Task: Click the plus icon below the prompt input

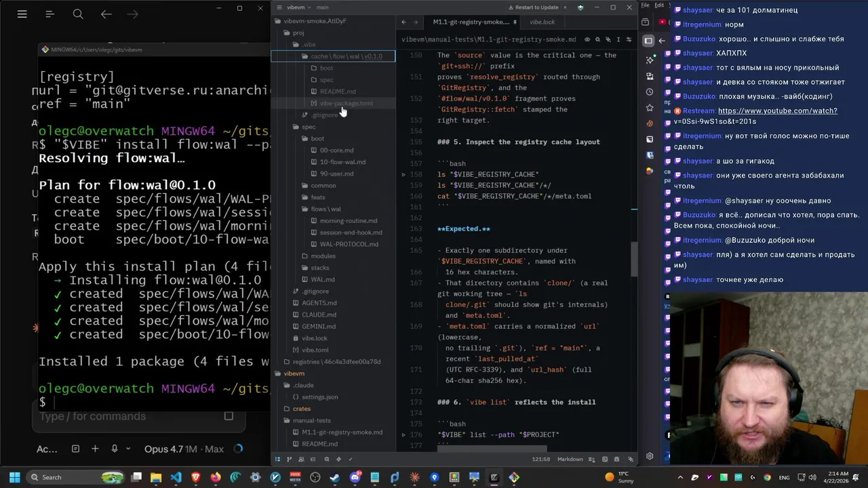Action: [95, 449]
